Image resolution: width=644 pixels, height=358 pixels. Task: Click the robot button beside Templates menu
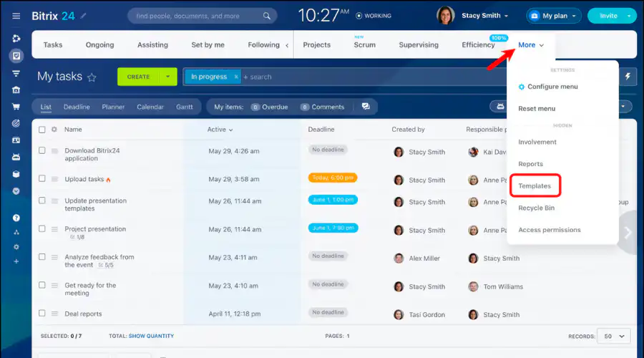point(499,107)
